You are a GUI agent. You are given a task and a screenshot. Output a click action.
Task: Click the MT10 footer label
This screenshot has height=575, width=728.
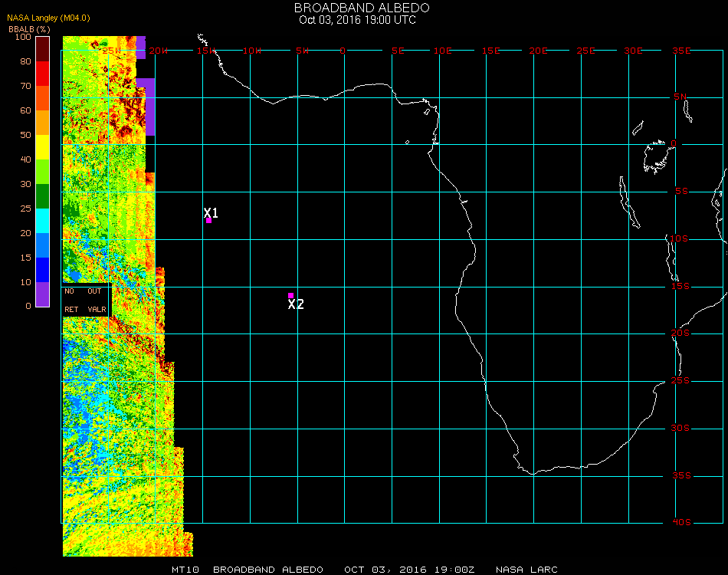(x=184, y=570)
